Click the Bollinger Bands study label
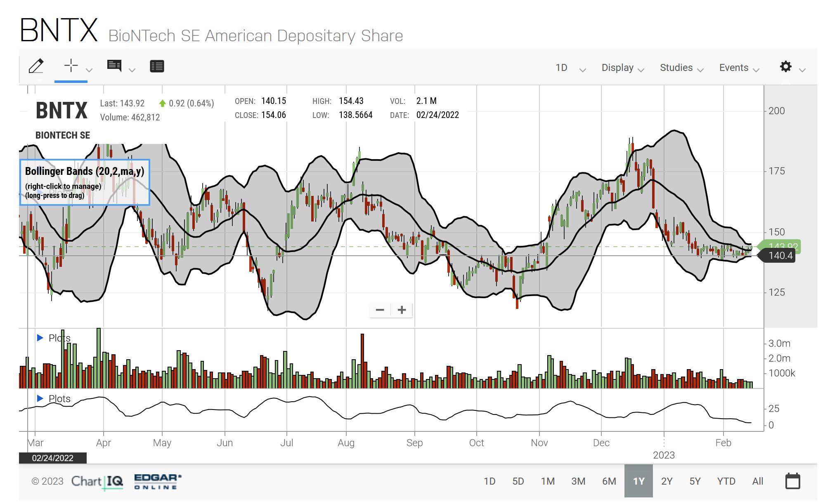 click(x=85, y=172)
